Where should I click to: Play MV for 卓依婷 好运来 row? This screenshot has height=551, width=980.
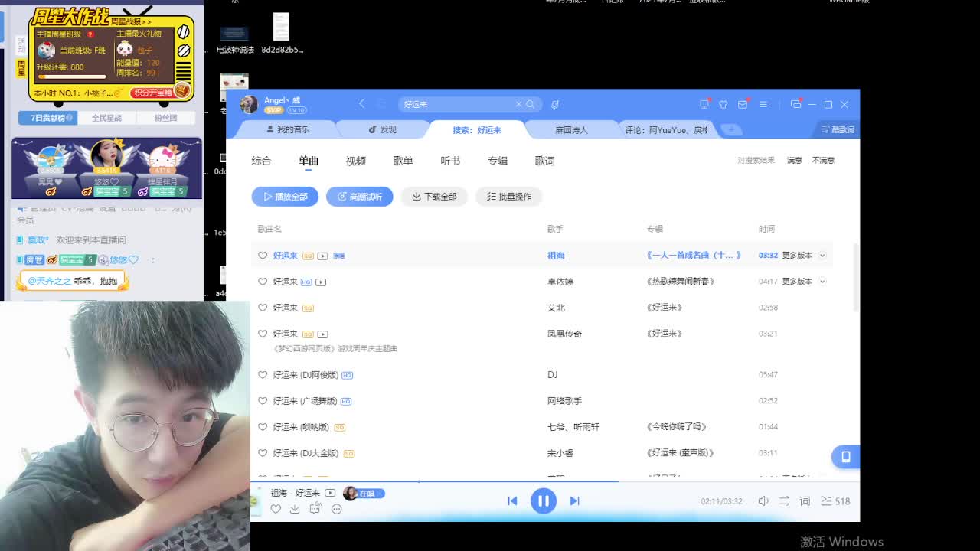click(321, 282)
